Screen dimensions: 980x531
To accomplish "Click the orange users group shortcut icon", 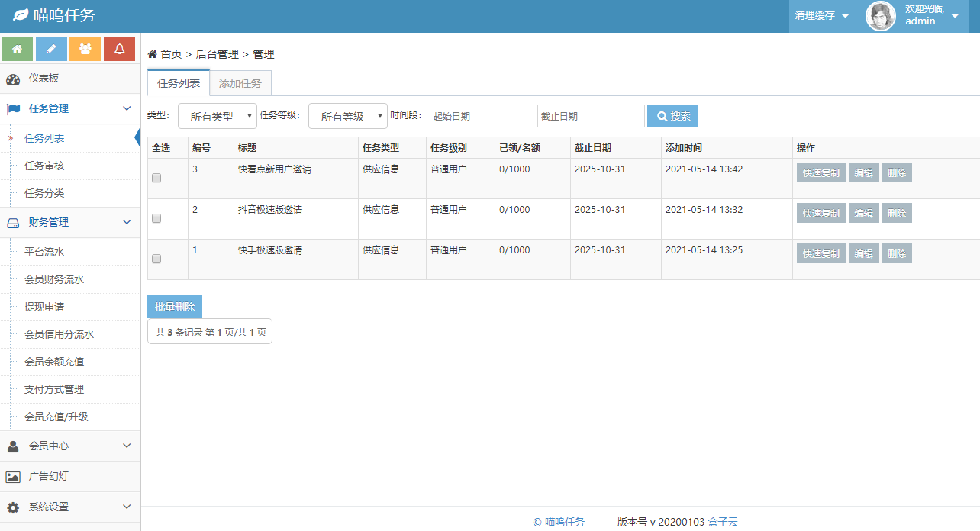I will pyautogui.click(x=85, y=49).
